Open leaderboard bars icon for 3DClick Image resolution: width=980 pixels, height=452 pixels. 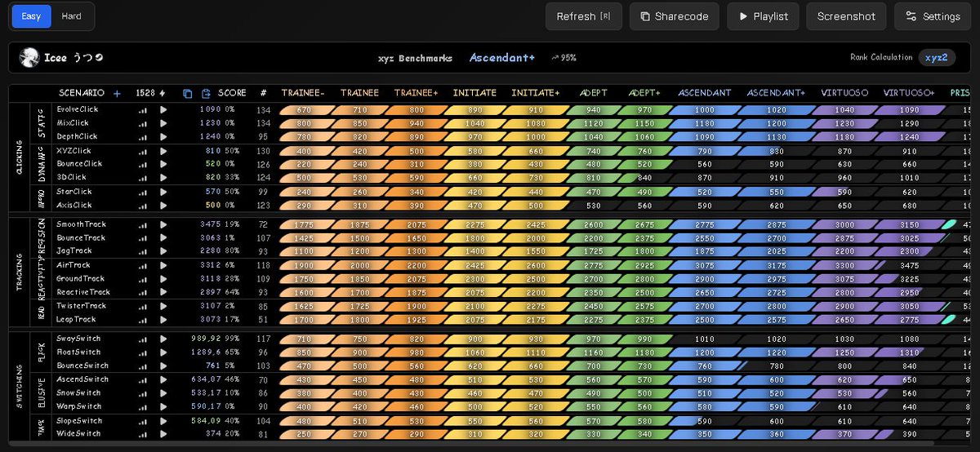tap(144, 177)
